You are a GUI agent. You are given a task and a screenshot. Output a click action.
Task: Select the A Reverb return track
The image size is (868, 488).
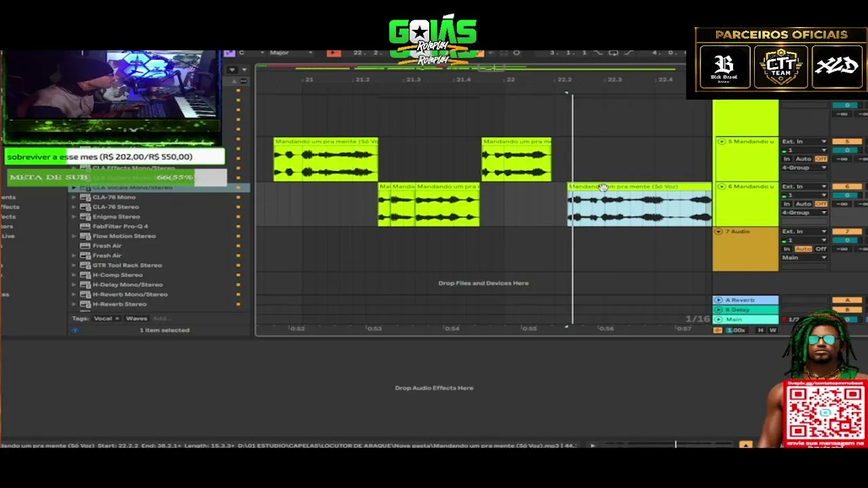tap(745, 300)
